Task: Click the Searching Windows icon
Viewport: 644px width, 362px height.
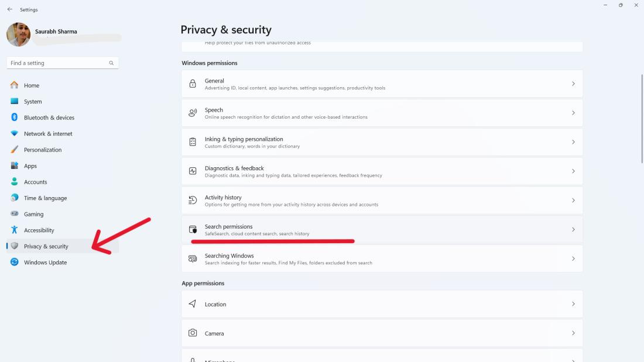Action: (193, 258)
